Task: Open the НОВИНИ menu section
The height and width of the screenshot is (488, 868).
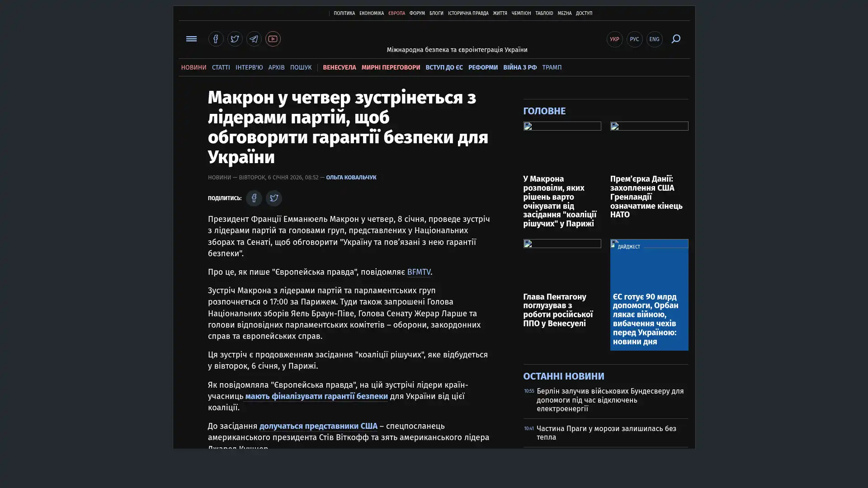Action: (193, 67)
